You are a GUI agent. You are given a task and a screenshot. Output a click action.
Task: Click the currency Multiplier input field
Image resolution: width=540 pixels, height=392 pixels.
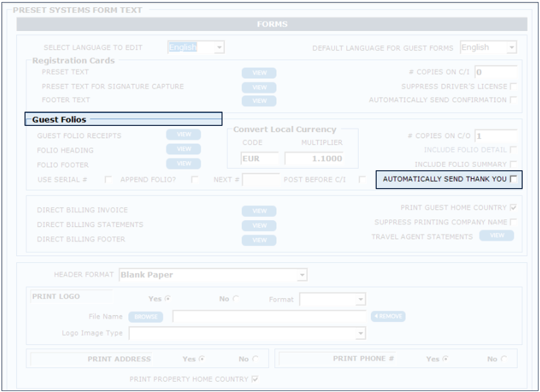pyautogui.click(x=314, y=159)
